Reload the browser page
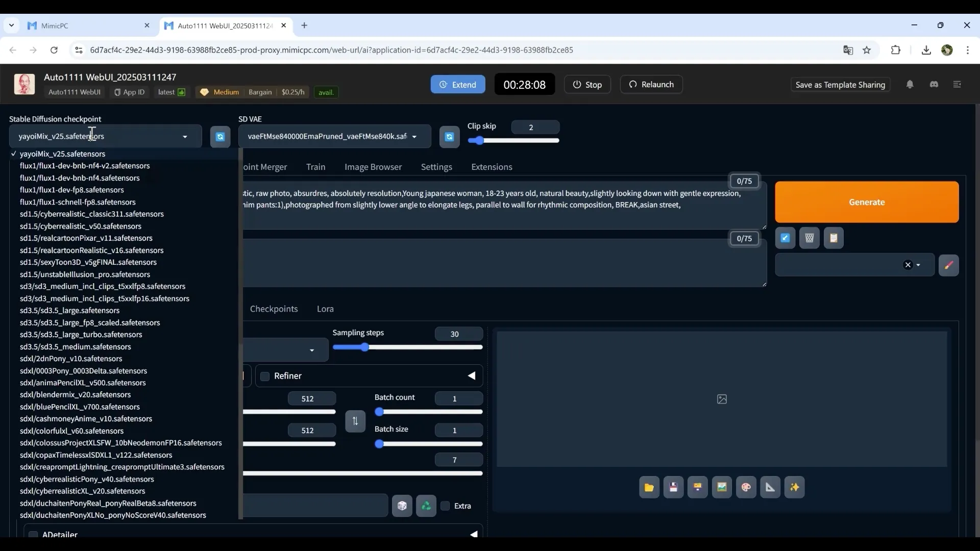 click(54, 50)
